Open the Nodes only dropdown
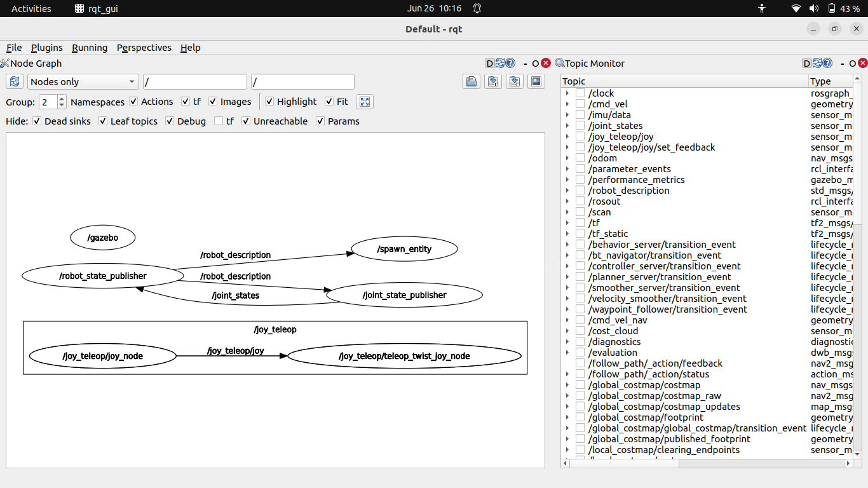This screenshot has height=488, width=868. [83, 81]
